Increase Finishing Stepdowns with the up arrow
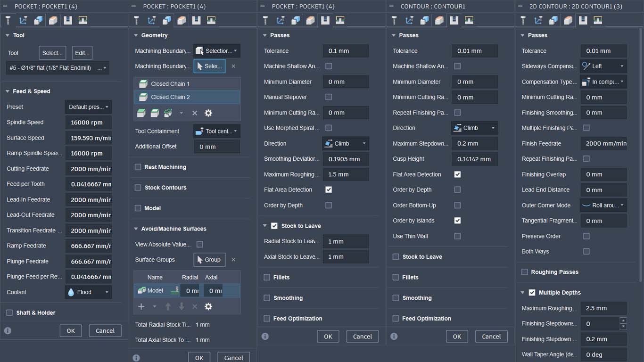Screen dimensions: 644x362 [x=623, y=321]
